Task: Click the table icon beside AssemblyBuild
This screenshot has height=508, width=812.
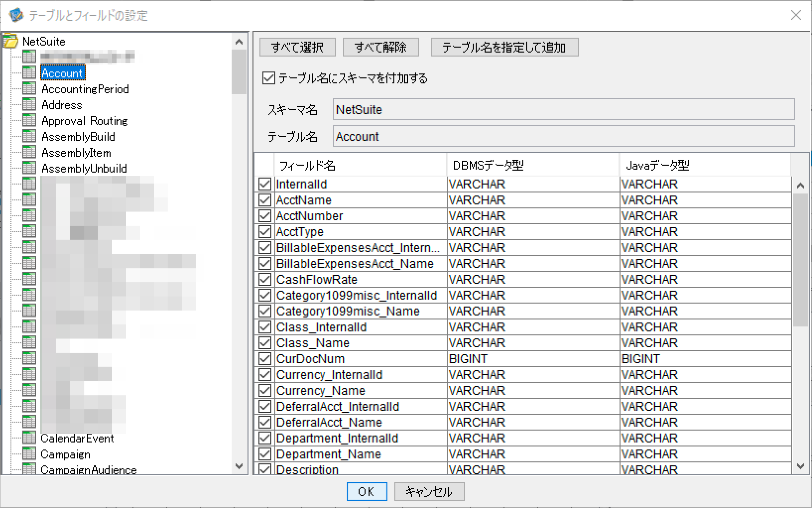Action: 29,136
